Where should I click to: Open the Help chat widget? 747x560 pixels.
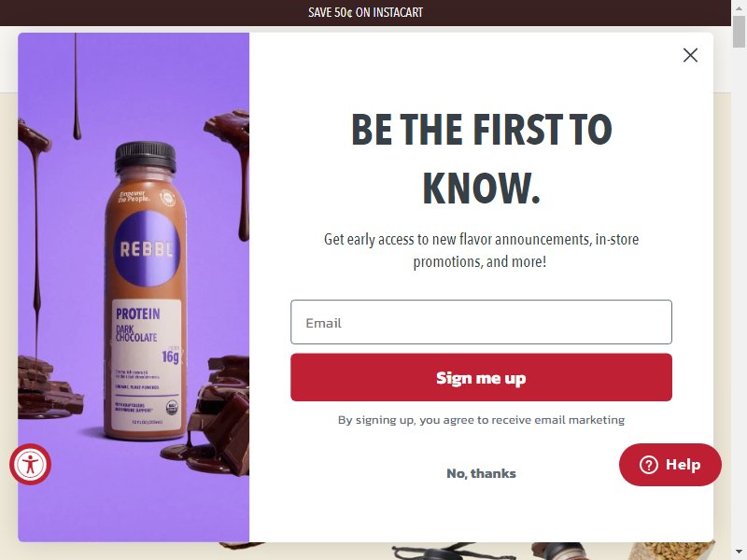[669, 464]
